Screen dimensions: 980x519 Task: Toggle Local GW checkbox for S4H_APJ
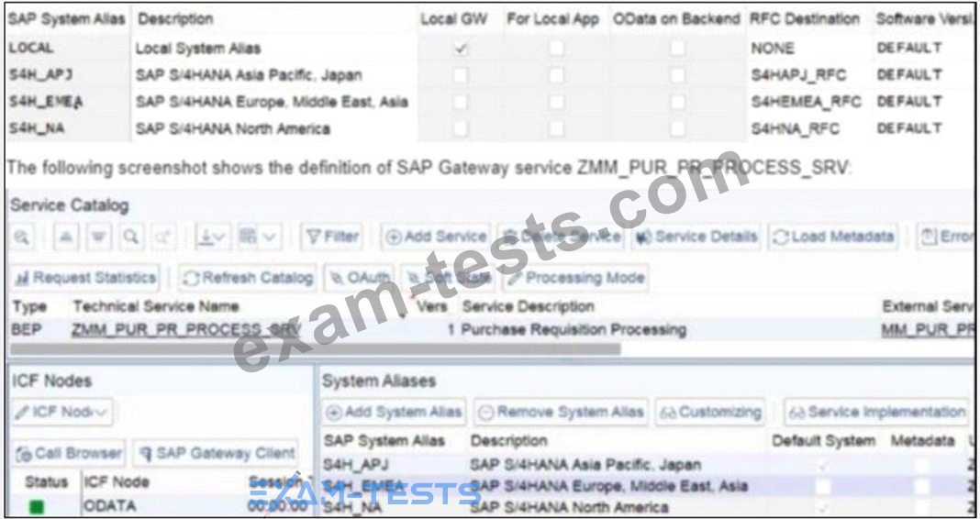click(x=461, y=75)
